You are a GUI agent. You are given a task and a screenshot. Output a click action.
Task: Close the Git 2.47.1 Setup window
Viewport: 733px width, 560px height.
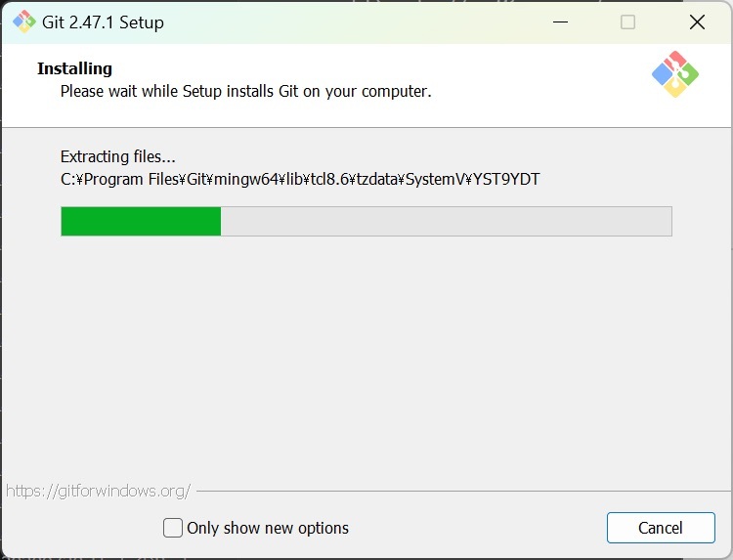[697, 22]
